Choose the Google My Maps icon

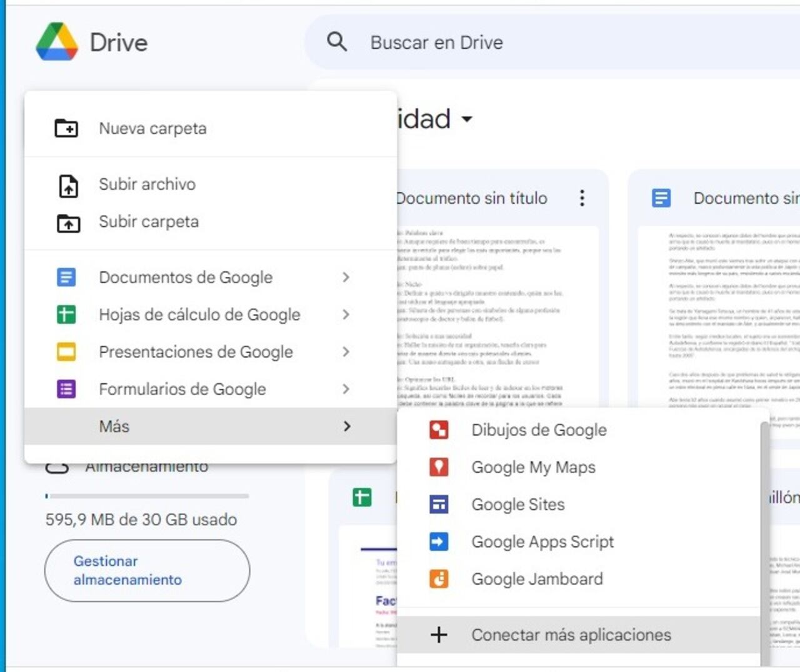439,467
